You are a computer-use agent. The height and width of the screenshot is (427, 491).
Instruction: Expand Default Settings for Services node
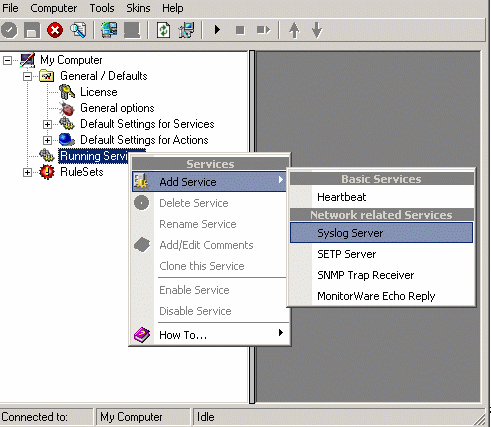tap(47, 125)
